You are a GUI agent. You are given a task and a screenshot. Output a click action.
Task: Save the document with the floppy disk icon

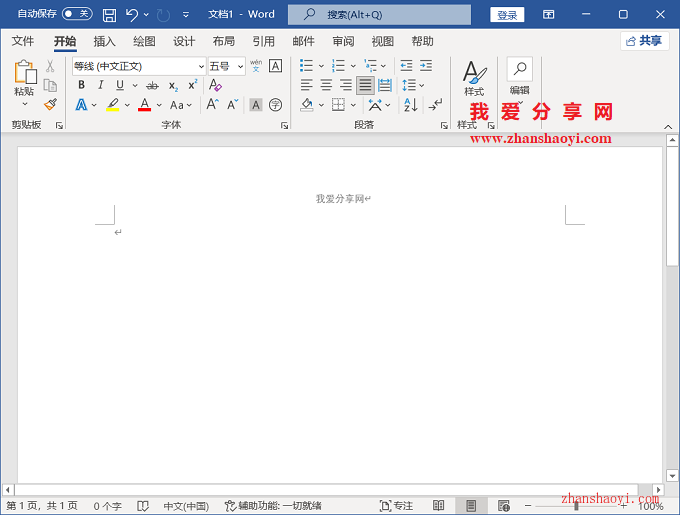(x=109, y=15)
